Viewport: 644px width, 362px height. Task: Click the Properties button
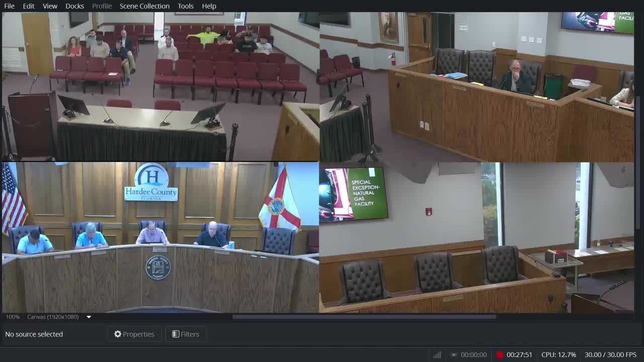click(134, 334)
